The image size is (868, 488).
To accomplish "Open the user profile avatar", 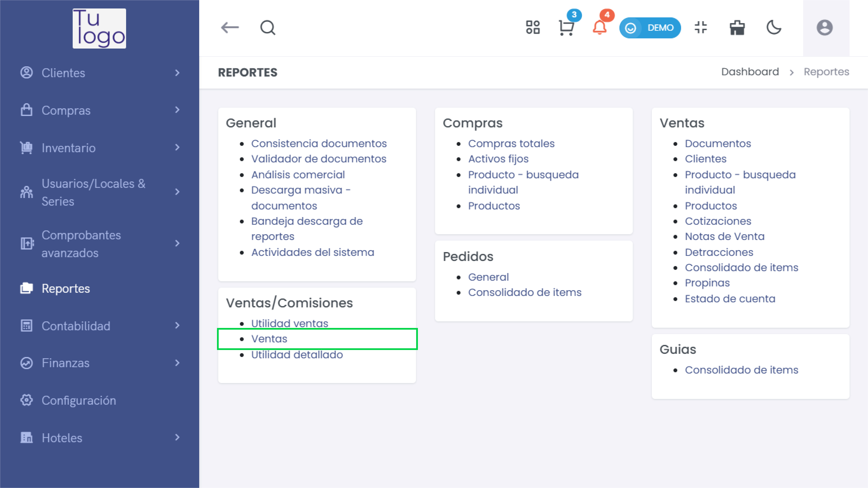I will coord(825,28).
